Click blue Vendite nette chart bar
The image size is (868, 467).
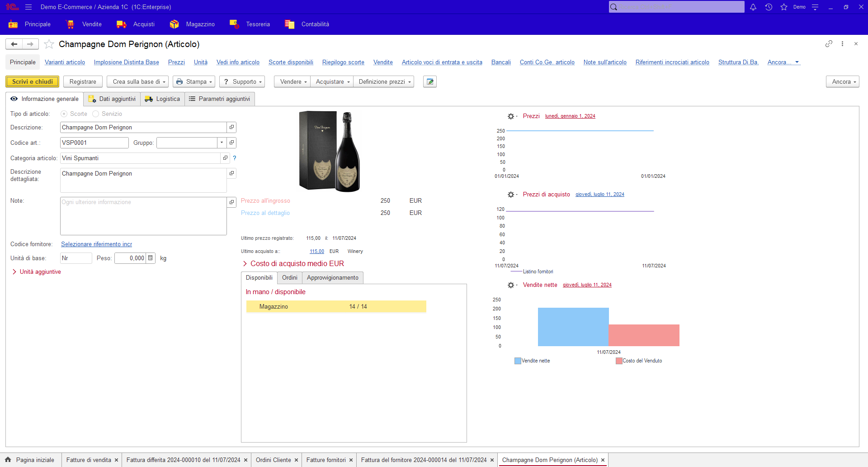(573, 327)
